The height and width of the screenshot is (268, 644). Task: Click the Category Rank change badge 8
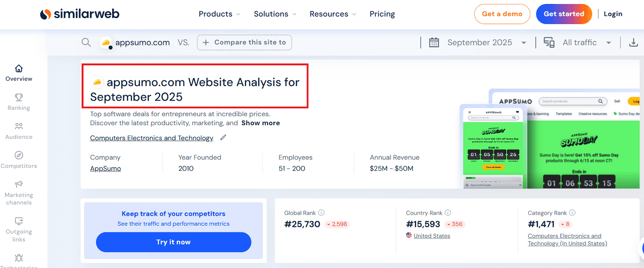click(565, 224)
